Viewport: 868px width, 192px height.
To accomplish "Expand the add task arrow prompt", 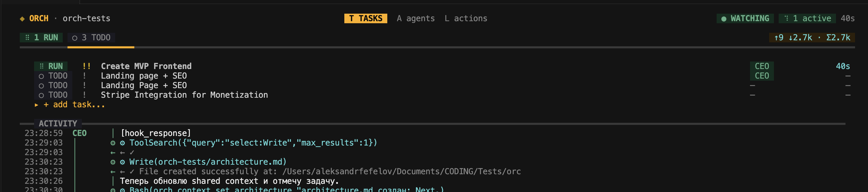I will coord(36,105).
